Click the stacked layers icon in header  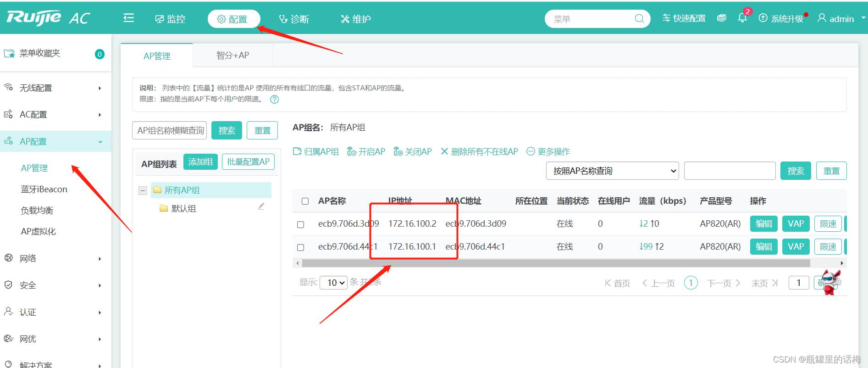click(722, 18)
